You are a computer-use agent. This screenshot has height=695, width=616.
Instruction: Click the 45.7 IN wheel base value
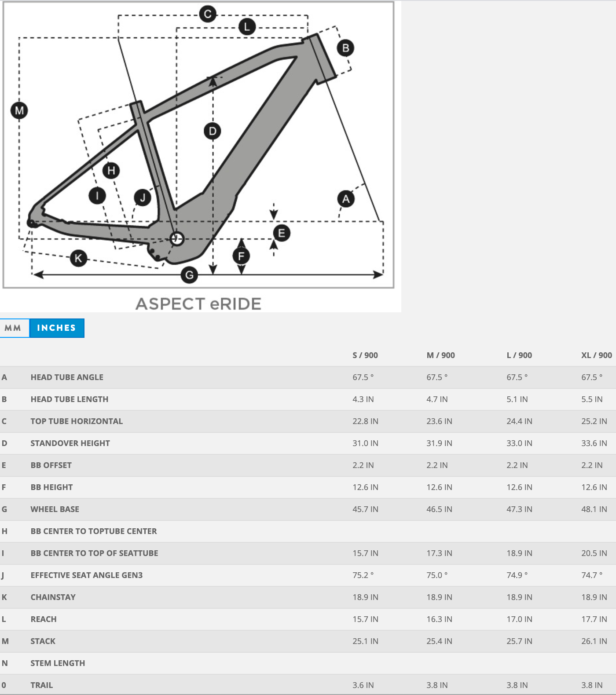click(365, 509)
